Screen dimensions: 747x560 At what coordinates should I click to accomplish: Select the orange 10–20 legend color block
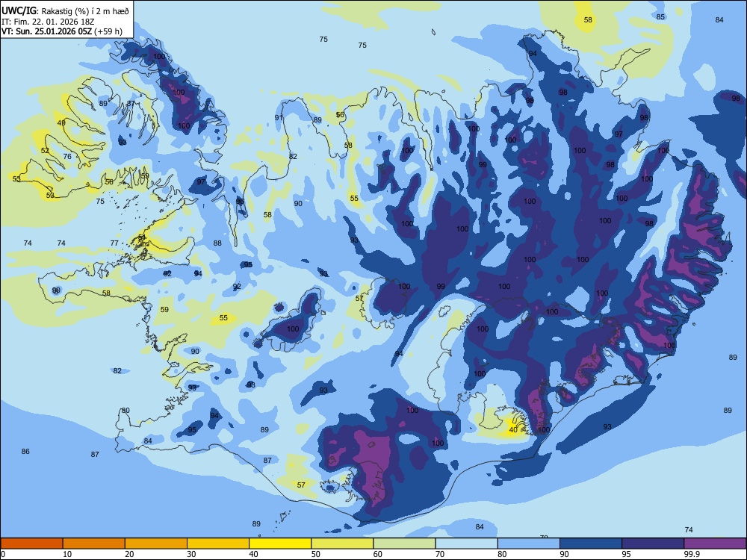[x=94, y=544]
